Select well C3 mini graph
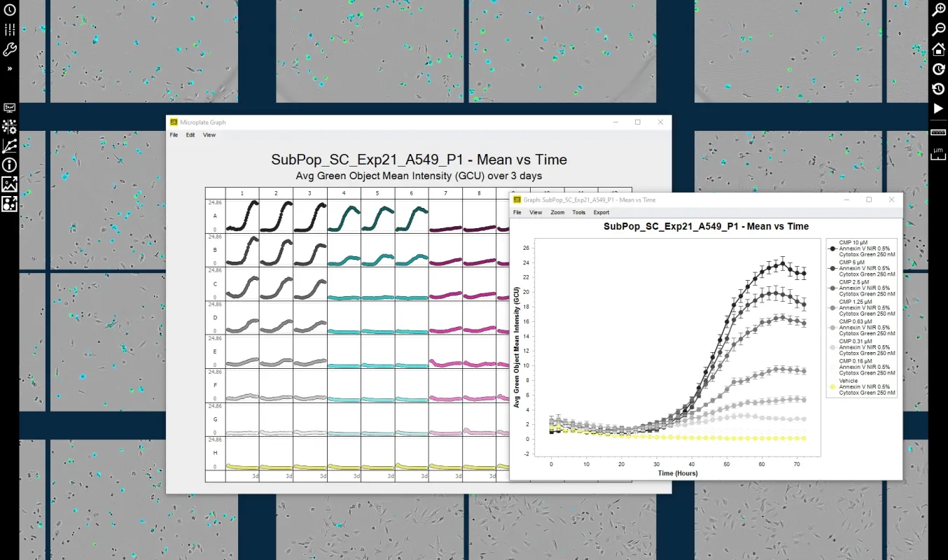Image resolution: width=948 pixels, height=560 pixels. coord(310,283)
